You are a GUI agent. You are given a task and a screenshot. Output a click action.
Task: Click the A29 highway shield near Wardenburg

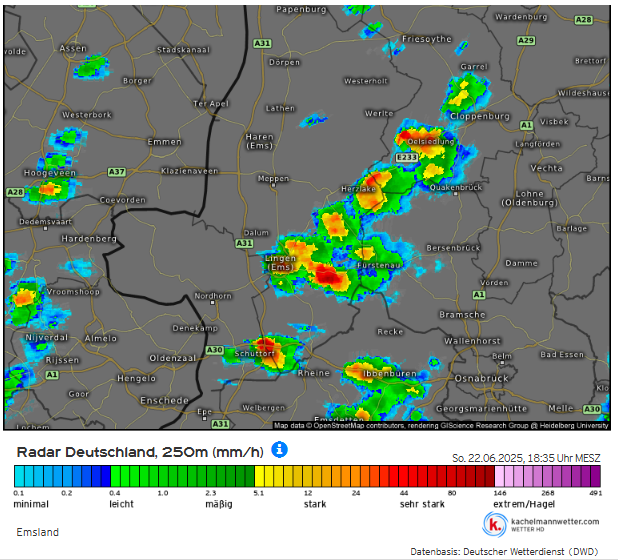tap(526, 40)
